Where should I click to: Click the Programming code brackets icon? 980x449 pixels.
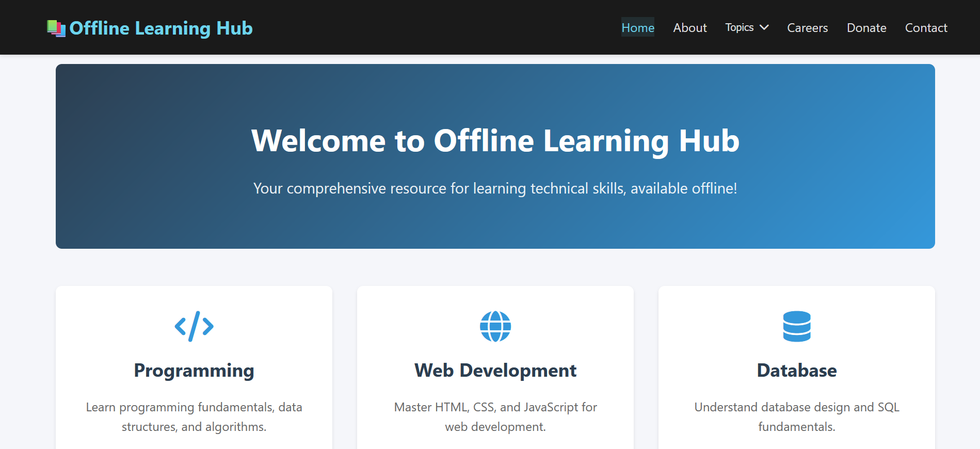click(x=194, y=326)
